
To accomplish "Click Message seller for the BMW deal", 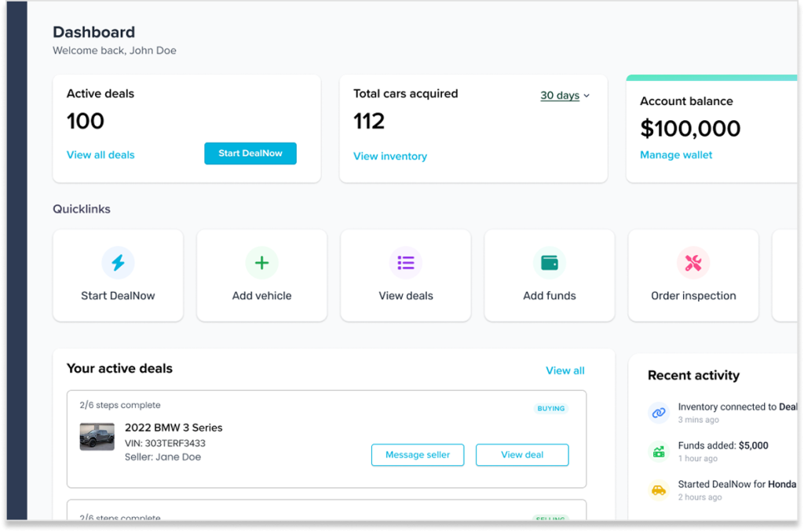I will coord(418,454).
